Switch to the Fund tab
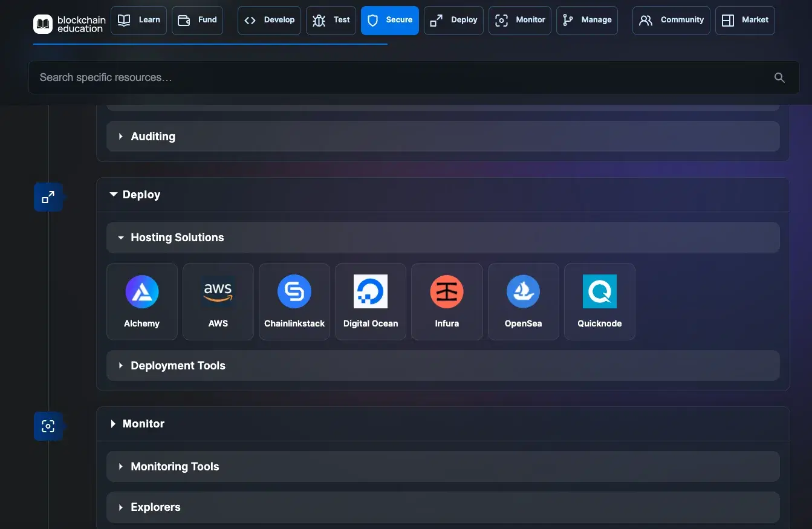This screenshot has height=529, width=812. click(x=197, y=21)
